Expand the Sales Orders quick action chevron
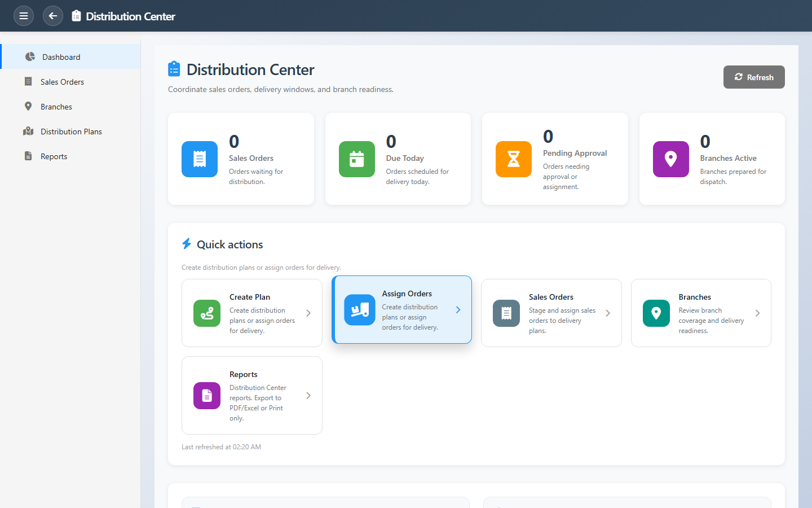The height and width of the screenshot is (508, 812). pos(608,313)
